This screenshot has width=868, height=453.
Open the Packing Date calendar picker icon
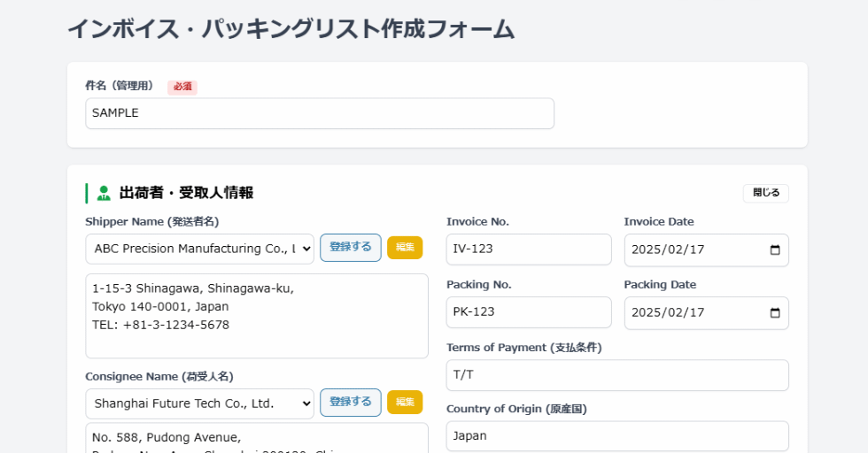[775, 312]
